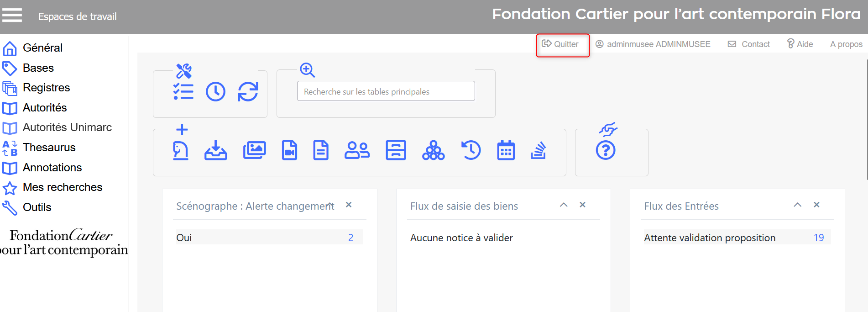Image resolution: width=868 pixels, height=312 pixels.
Task: Click the stacked layers icon
Action: (x=539, y=150)
